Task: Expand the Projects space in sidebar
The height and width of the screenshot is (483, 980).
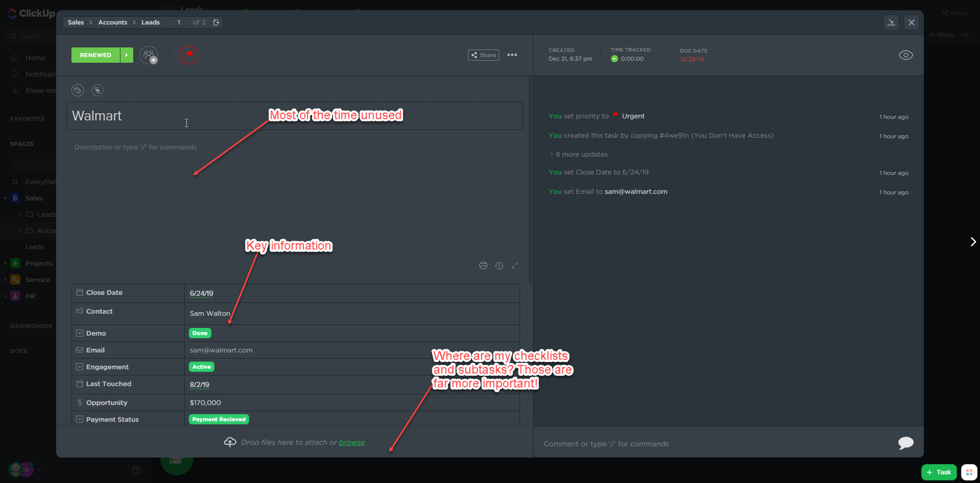Action: (x=5, y=263)
